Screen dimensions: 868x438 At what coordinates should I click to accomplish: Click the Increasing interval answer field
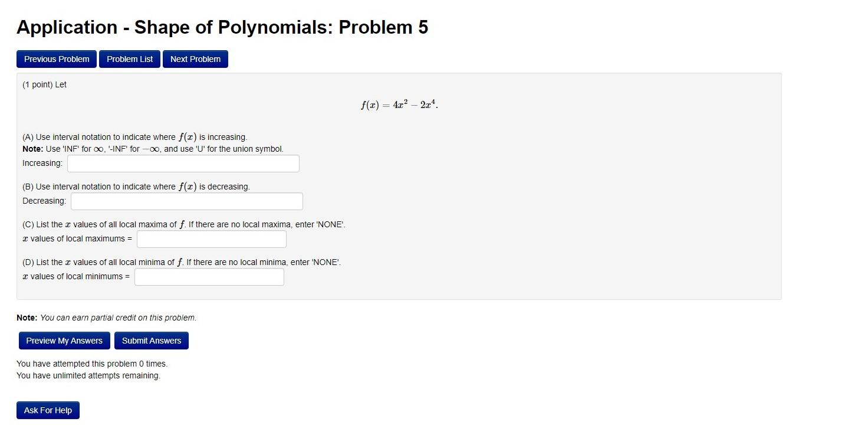click(x=183, y=164)
